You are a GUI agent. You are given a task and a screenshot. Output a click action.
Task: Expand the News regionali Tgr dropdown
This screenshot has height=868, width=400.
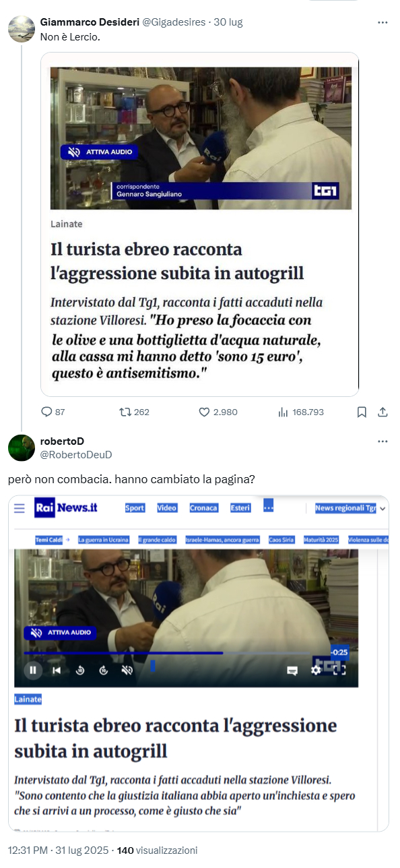(x=350, y=508)
